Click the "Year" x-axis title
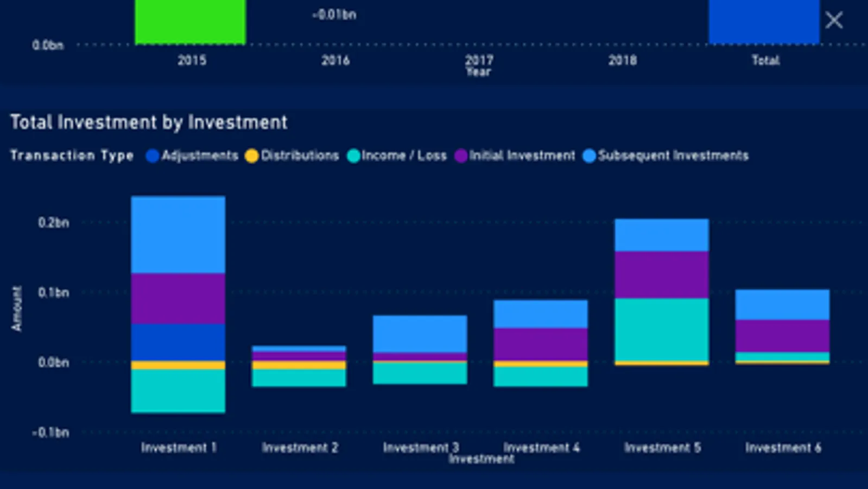 coord(478,72)
